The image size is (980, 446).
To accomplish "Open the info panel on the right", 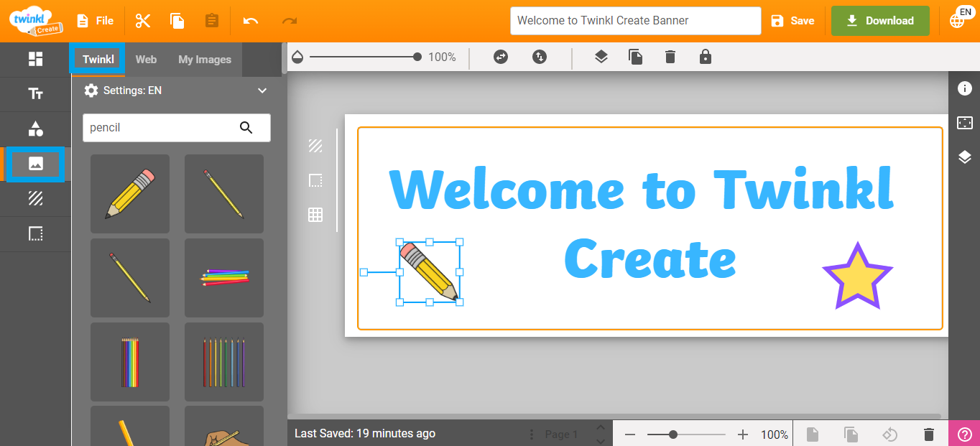I will [x=965, y=88].
